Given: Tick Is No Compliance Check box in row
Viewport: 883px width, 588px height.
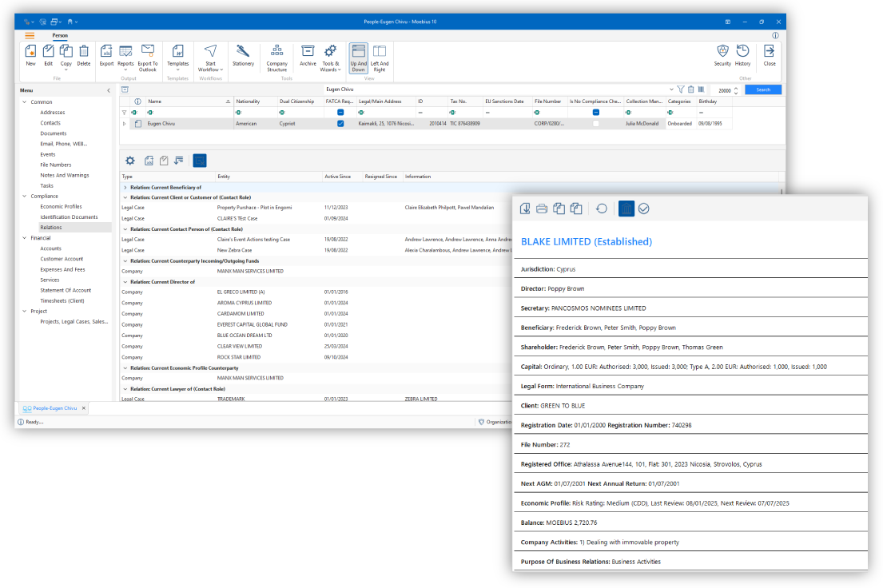Looking at the screenshot, I should coord(595,124).
